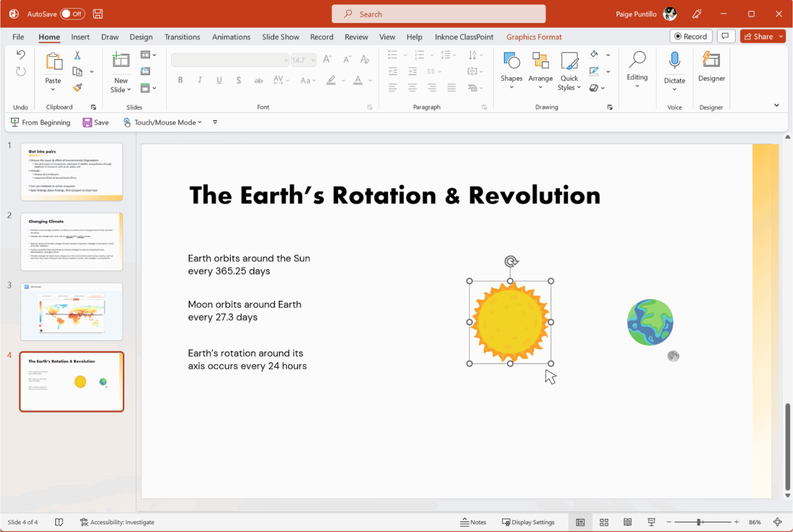Switch to the Graphics Format ribbon tab
The image size is (793, 532).
534,37
